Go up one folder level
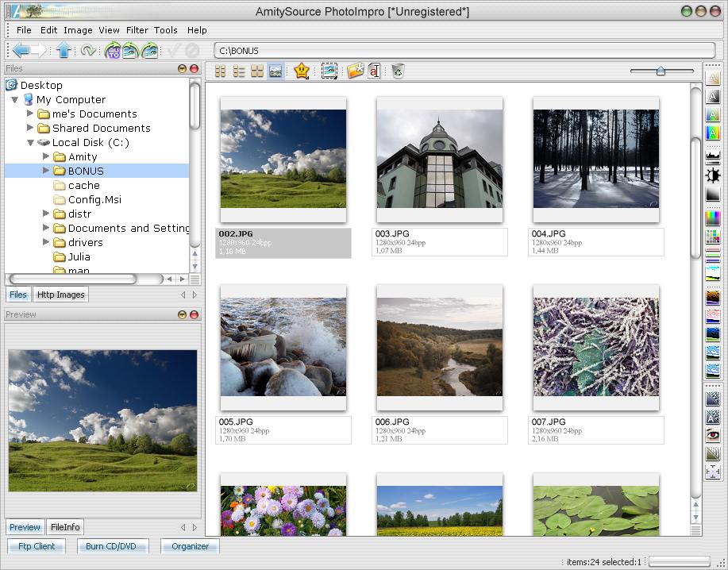Image resolution: width=728 pixels, height=570 pixels. (64, 50)
